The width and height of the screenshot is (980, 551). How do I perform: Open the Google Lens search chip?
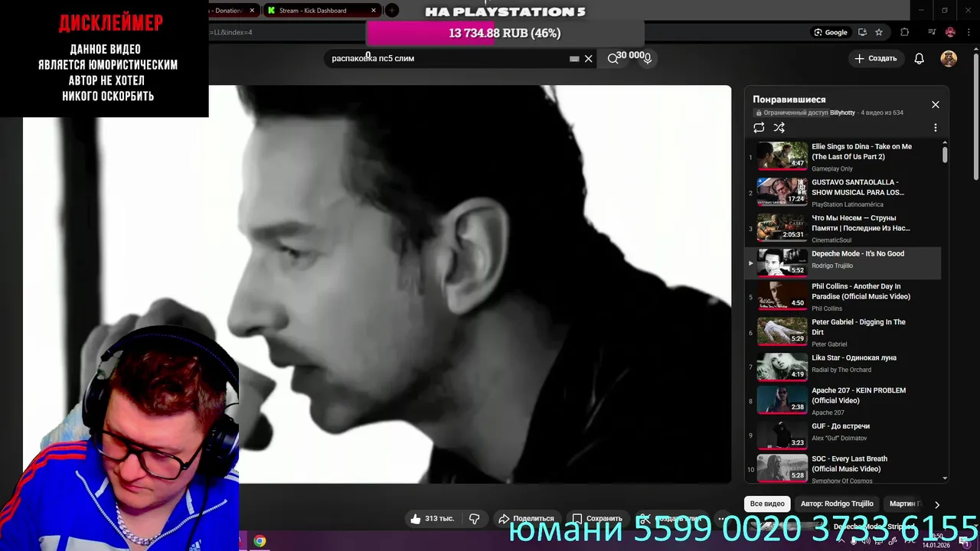click(831, 32)
